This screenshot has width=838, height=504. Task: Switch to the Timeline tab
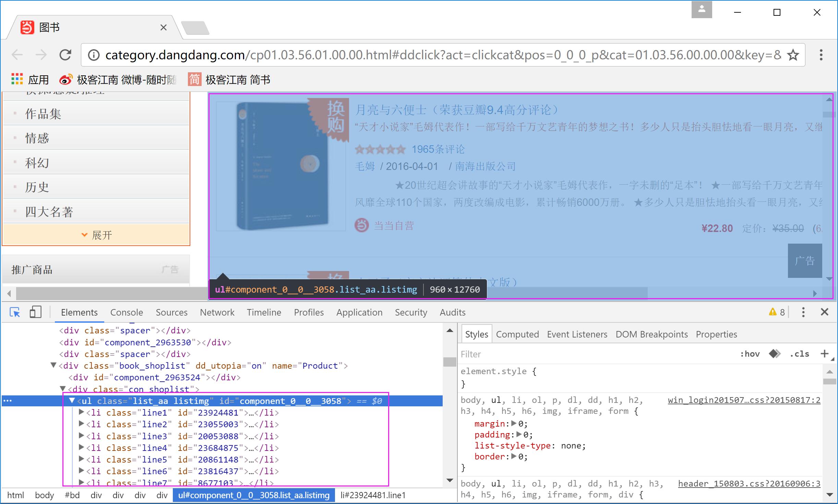pyautogui.click(x=264, y=312)
